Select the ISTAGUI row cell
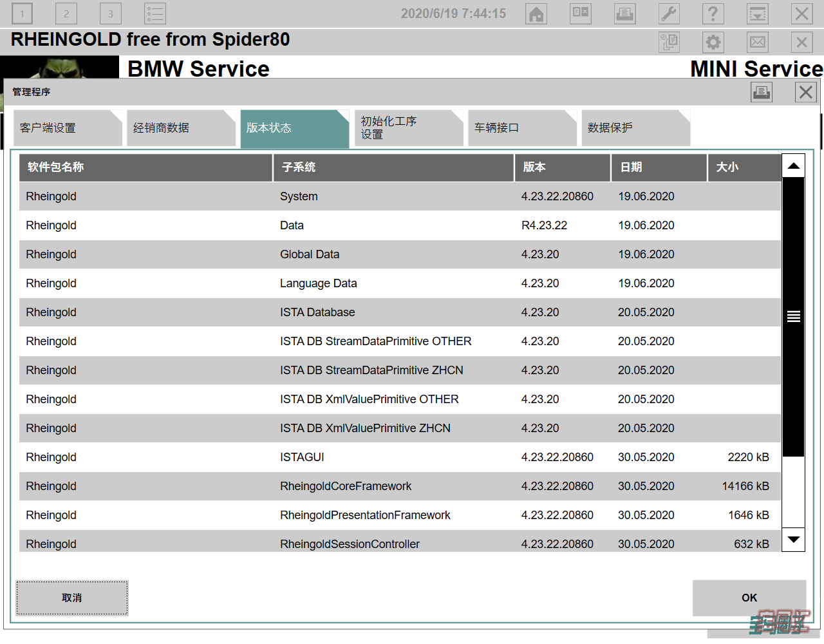 (x=302, y=457)
